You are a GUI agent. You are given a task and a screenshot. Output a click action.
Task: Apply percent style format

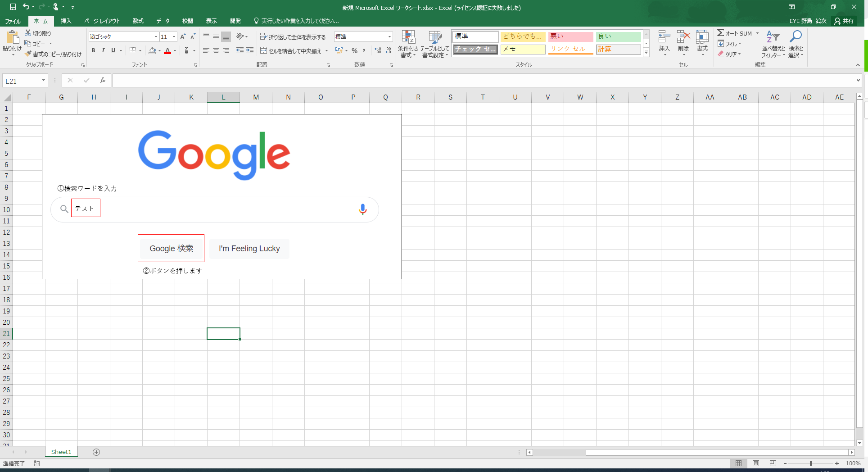coord(355,50)
